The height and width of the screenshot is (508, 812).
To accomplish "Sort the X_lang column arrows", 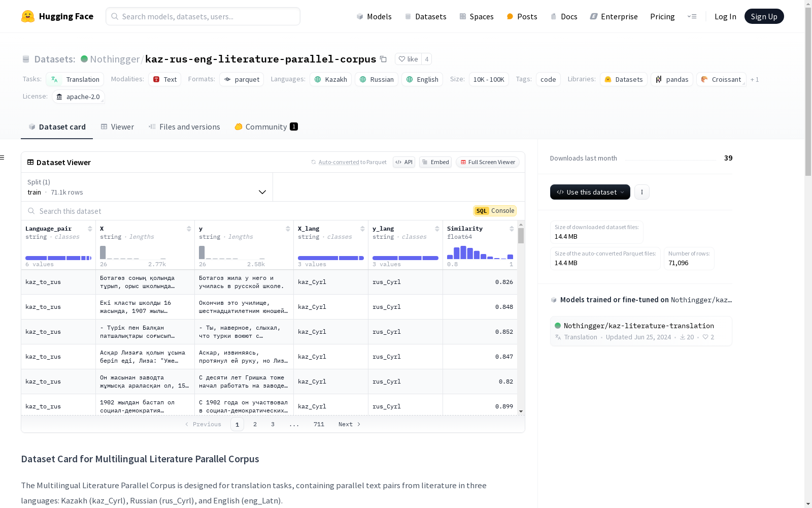I will pyautogui.click(x=362, y=229).
